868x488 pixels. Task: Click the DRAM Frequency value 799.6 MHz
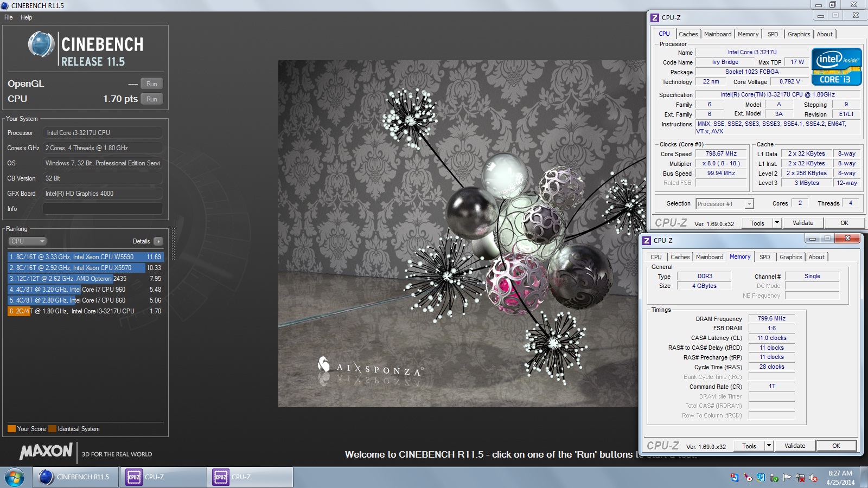tap(771, 319)
